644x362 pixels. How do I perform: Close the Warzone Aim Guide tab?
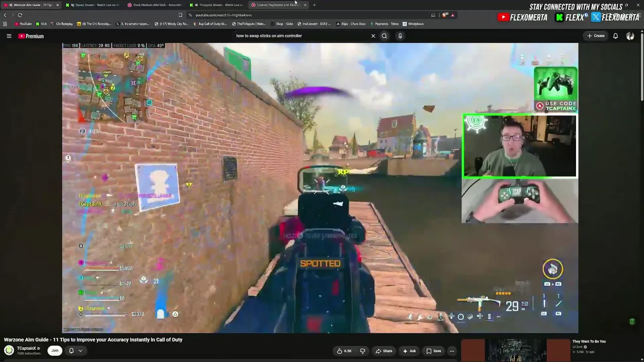(57, 5)
